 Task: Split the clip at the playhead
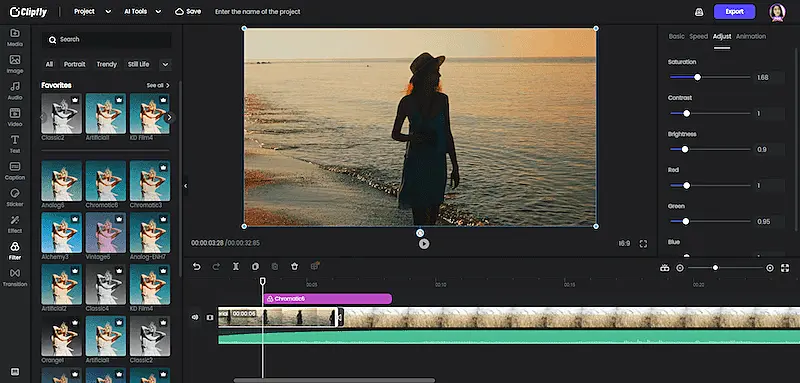236,266
